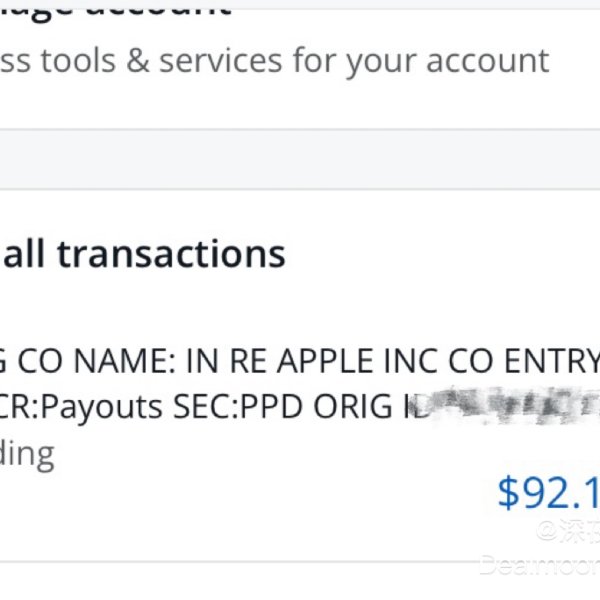The height and width of the screenshot is (600, 600).
Task: Open the all transactions heading
Action: tap(143, 254)
